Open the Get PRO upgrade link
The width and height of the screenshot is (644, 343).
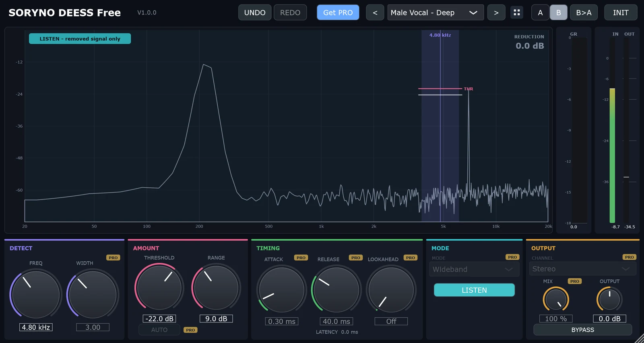tap(338, 12)
